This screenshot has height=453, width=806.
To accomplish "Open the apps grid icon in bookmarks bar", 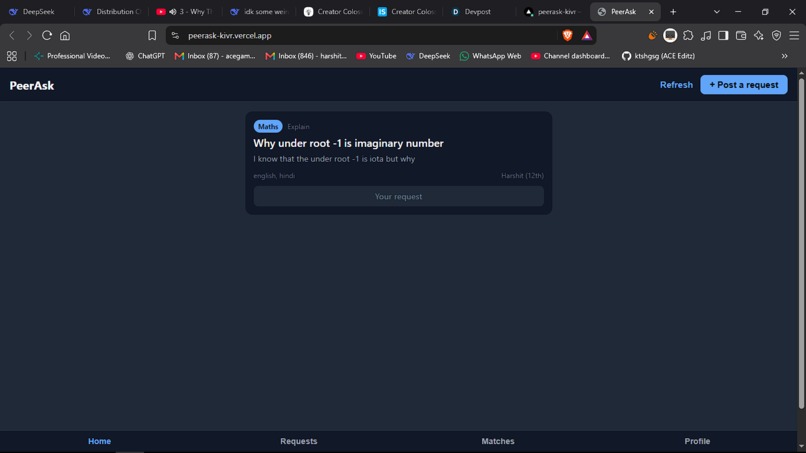I will [x=12, y=56].
